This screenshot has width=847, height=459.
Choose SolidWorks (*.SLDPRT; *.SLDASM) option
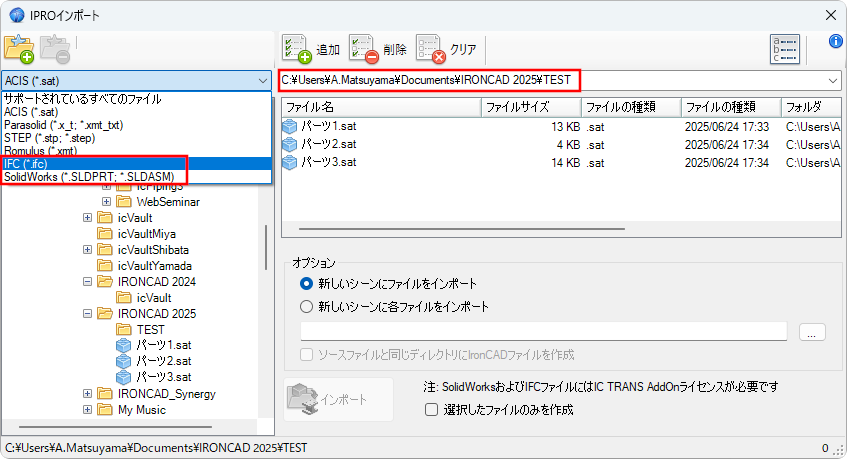[x=137, y=177]
